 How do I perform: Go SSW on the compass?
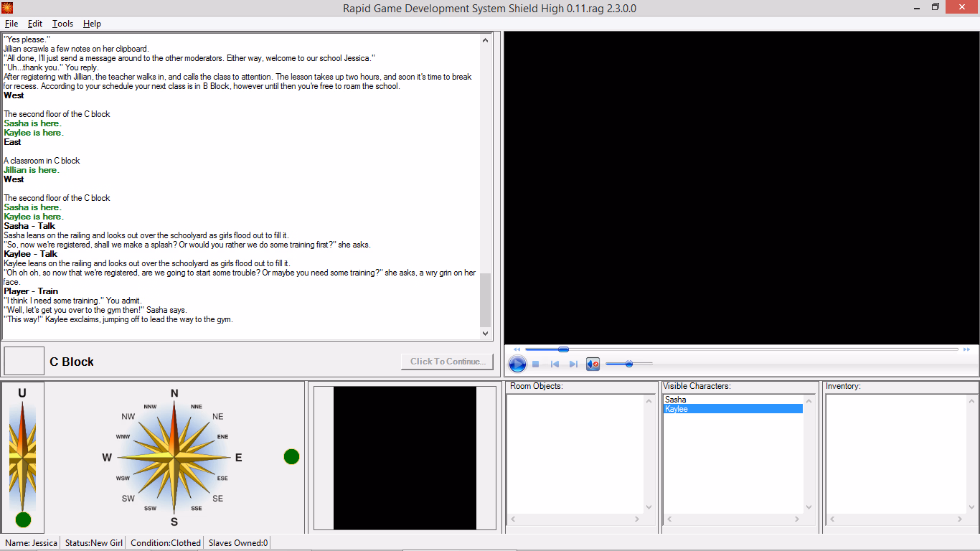click(x=150, y=508)
